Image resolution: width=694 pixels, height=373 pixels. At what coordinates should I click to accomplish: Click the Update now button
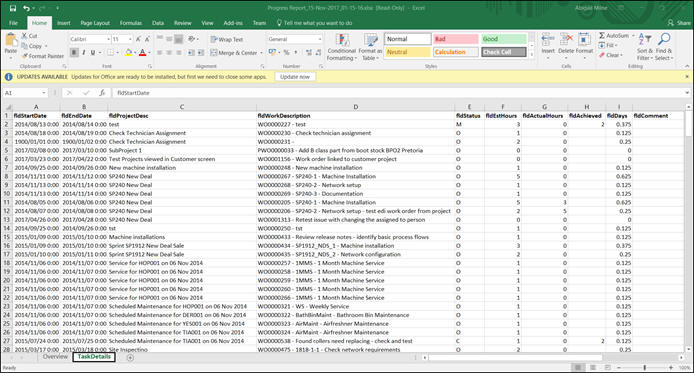pos(295,77)
